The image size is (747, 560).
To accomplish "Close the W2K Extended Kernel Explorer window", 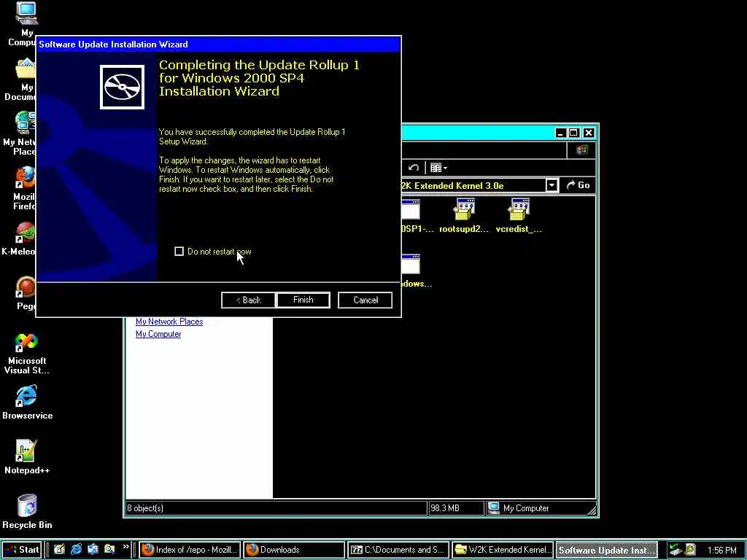I will [589, 133].
